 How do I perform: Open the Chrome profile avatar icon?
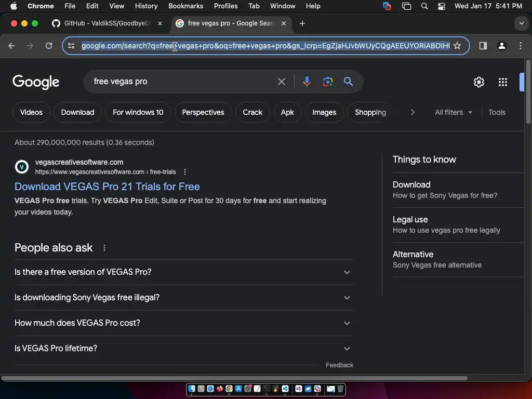point(502,46)
